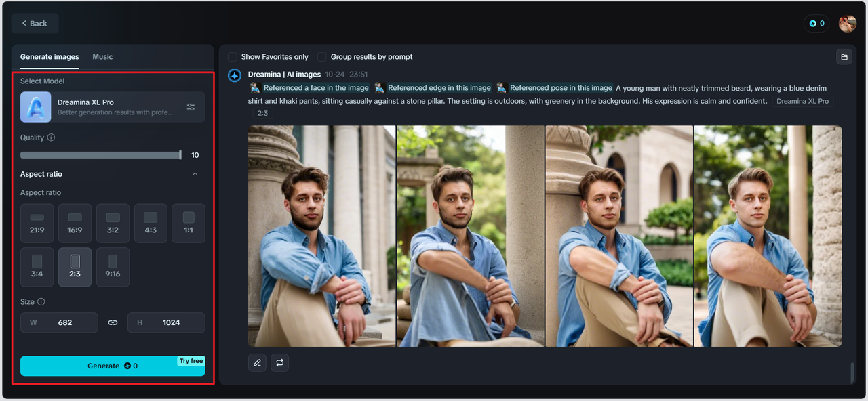The image size is (868, 401).
Task: Click the Quality value 10
Action: point(195,155)
